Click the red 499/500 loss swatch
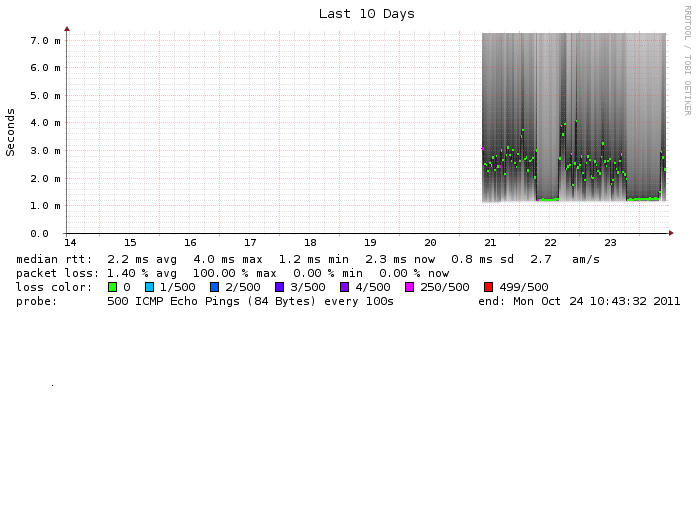697x510 pixels. (489, 287)
